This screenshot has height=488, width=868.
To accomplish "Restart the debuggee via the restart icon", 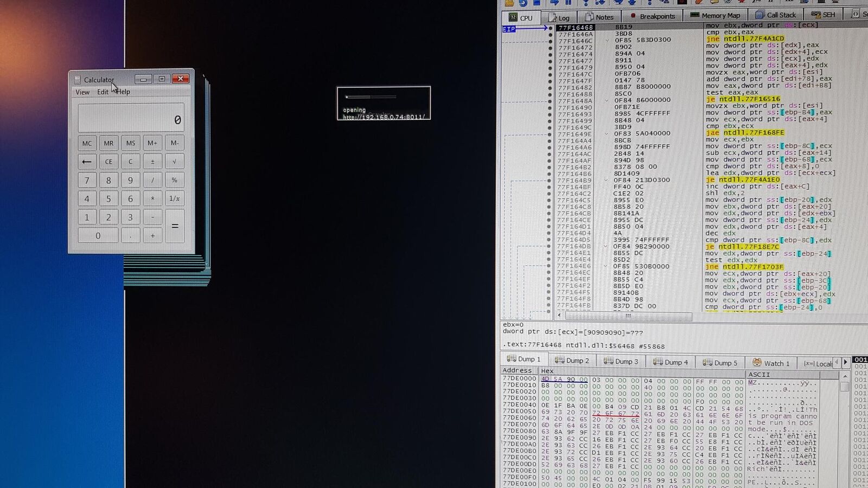I will 524,3.
